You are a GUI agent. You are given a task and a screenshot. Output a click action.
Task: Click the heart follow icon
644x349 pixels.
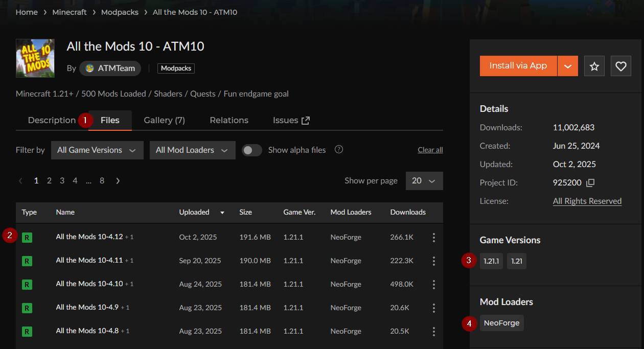[620, 66]
